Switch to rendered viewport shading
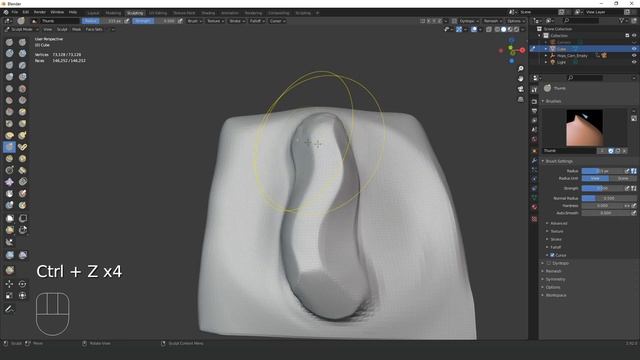Image resolution: width=640 pixels, height=360 pixels. pyautogui.click(x=516, y=29)
